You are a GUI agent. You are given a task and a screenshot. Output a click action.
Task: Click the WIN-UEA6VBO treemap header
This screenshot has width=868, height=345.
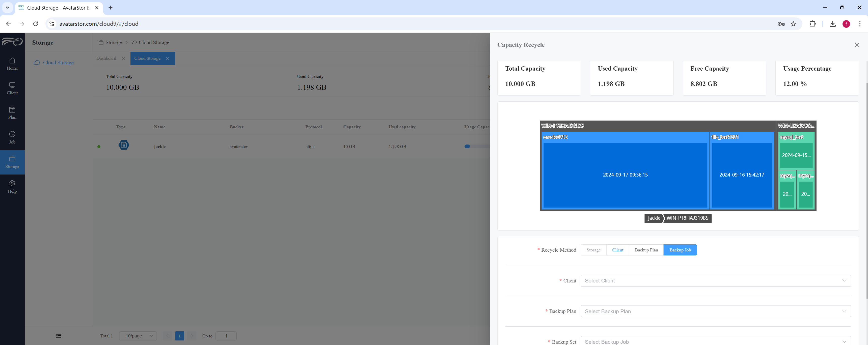point(796,126)
